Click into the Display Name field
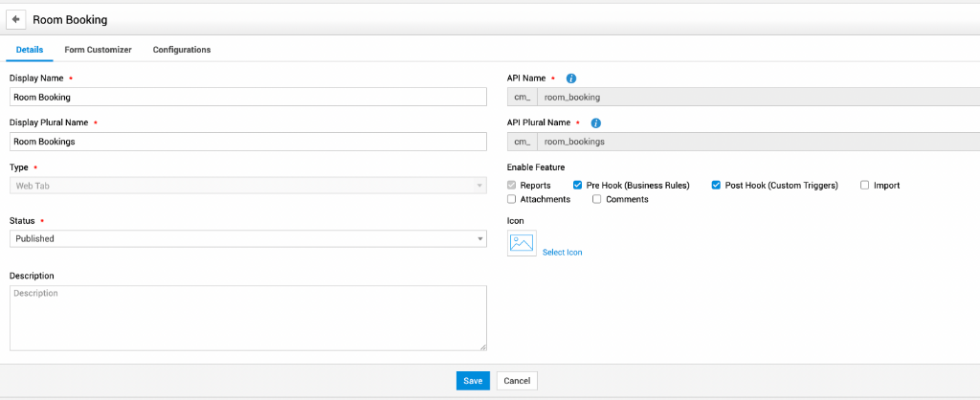 pos(248,97)
